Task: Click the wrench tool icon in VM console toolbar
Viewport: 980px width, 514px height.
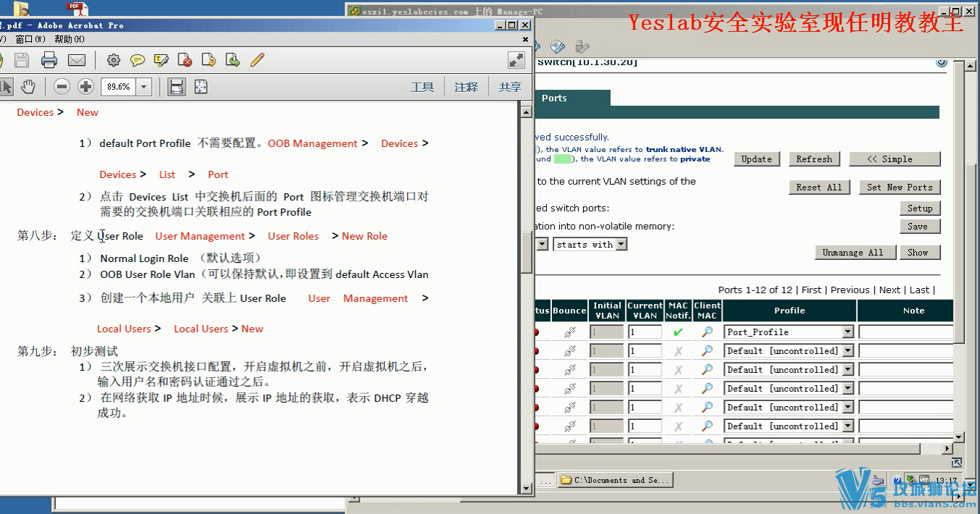Action: click(x=557, y=47)
